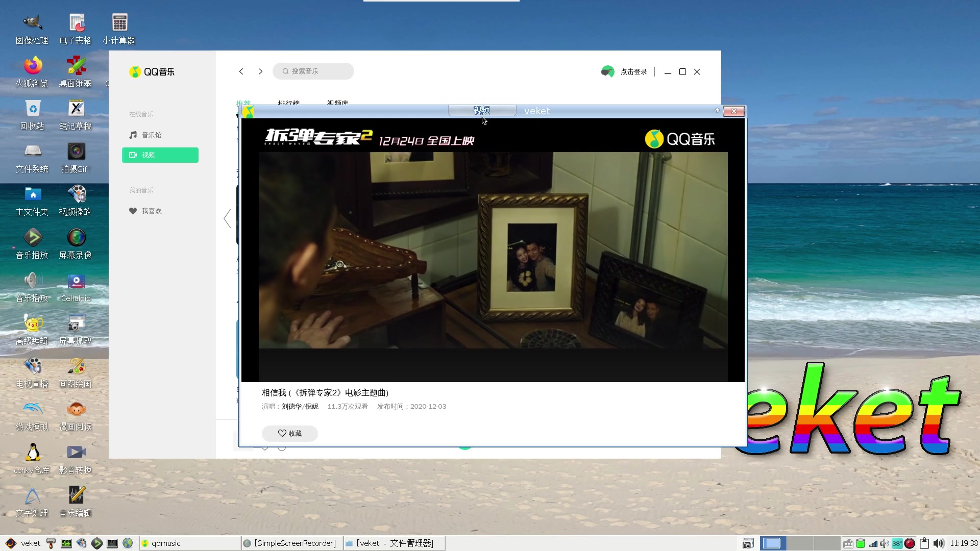The height and width of the screenshot is (551, 980).
Task: Click the clock showing 11:19:38
Action: click(963, 543)
